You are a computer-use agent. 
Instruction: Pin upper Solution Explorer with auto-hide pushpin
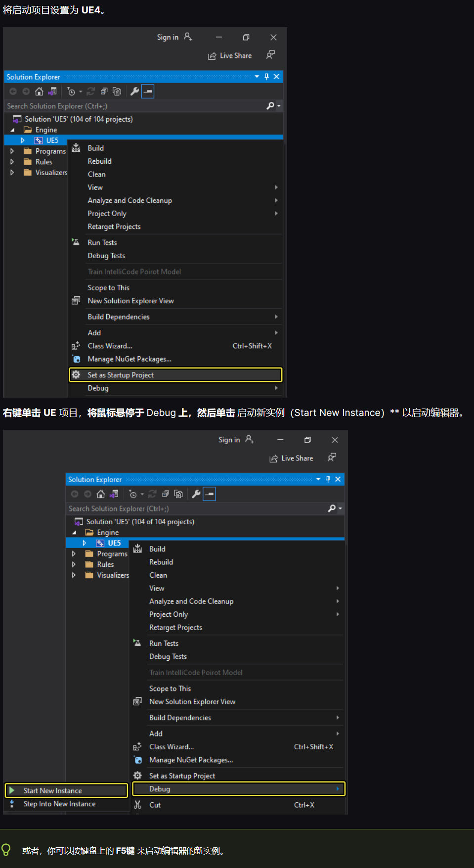(267, 77)
